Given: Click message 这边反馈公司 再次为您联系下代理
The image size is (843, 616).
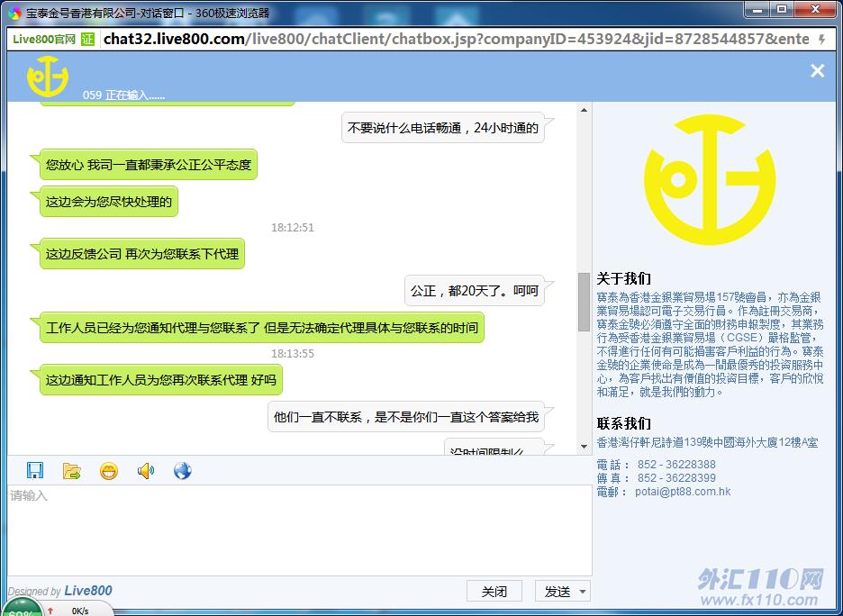Looking at the screenshot, I should tap(142, 254).
